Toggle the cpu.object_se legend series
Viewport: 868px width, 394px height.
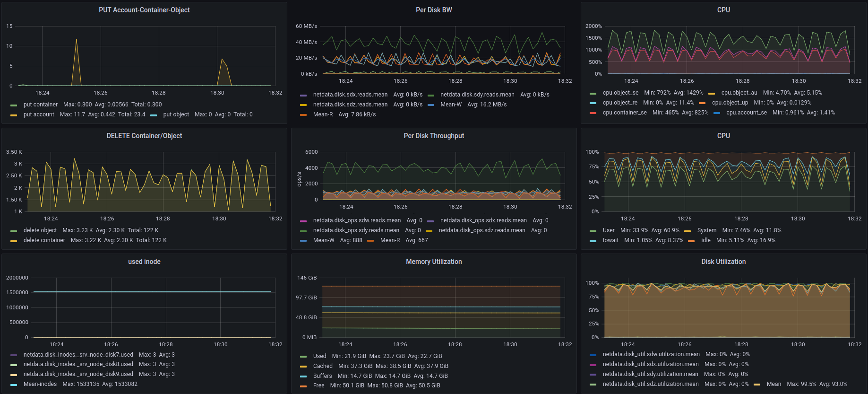620,93
